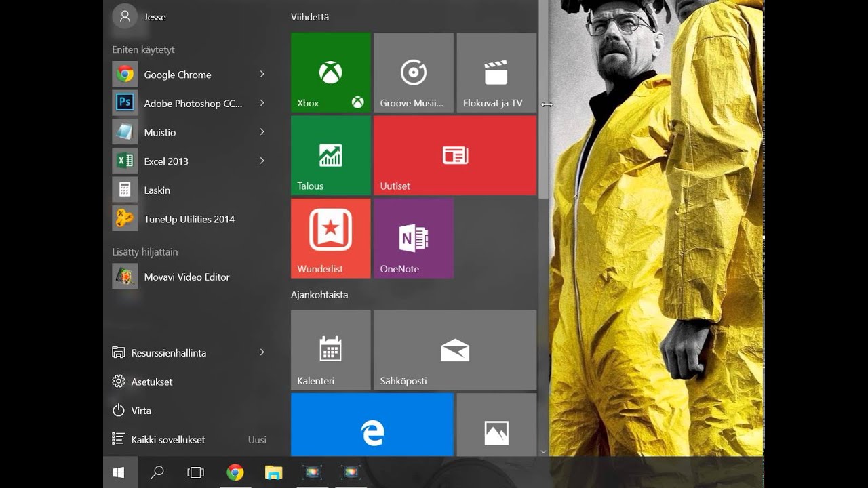The width and height of the screenshot is (868, 488).
Task: Open the Sähköposti mail tile
Action: [455, 350]
